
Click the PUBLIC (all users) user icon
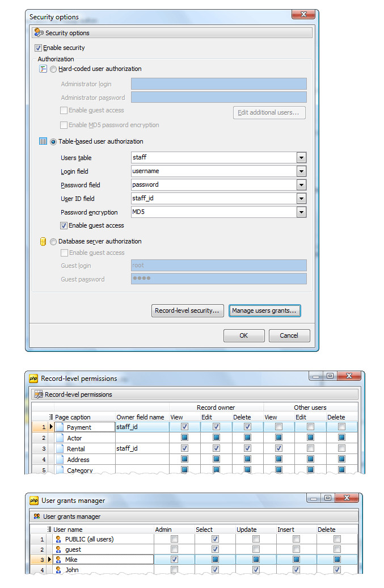point(58,539)
